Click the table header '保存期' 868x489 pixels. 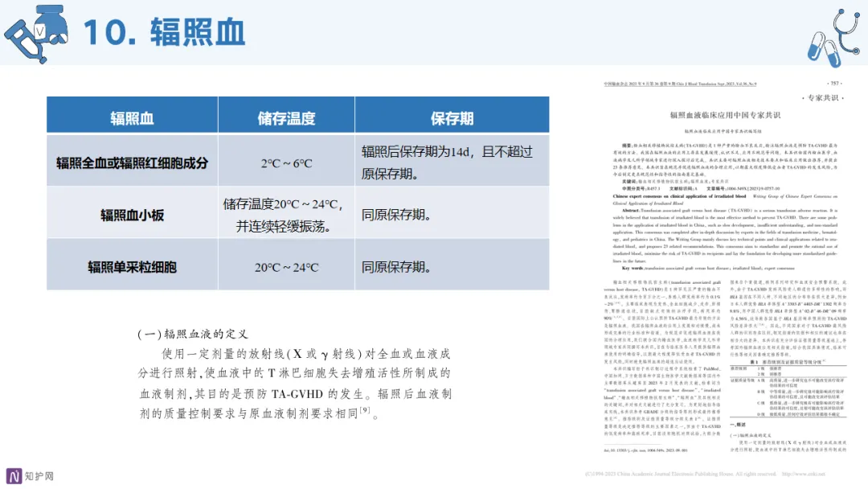pyautogui.click(x=452, y=118)
